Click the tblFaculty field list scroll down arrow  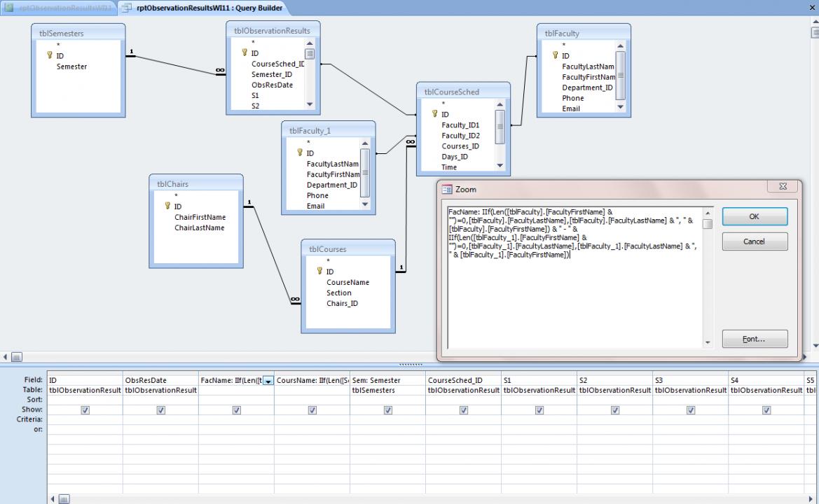pyautogui.click(x=621, y=107)
